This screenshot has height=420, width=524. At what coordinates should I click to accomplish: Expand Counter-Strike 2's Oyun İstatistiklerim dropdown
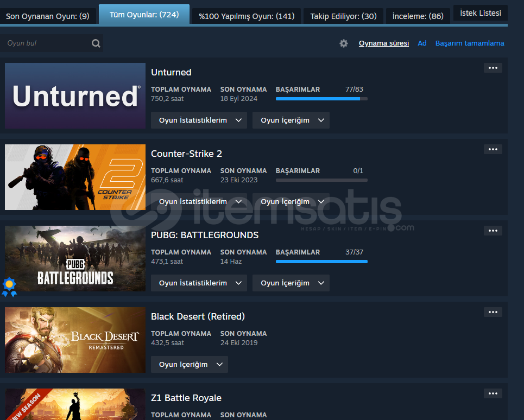199,202
